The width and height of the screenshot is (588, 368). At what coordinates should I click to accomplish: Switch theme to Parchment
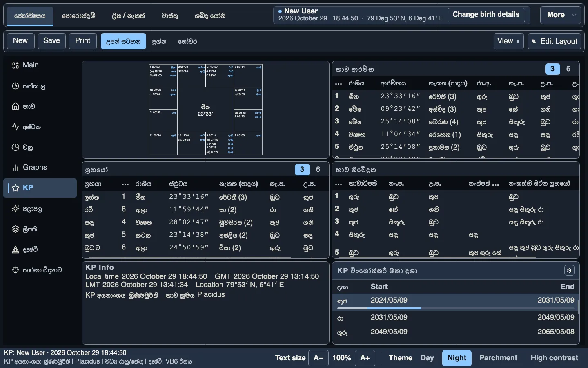point(498,358)
